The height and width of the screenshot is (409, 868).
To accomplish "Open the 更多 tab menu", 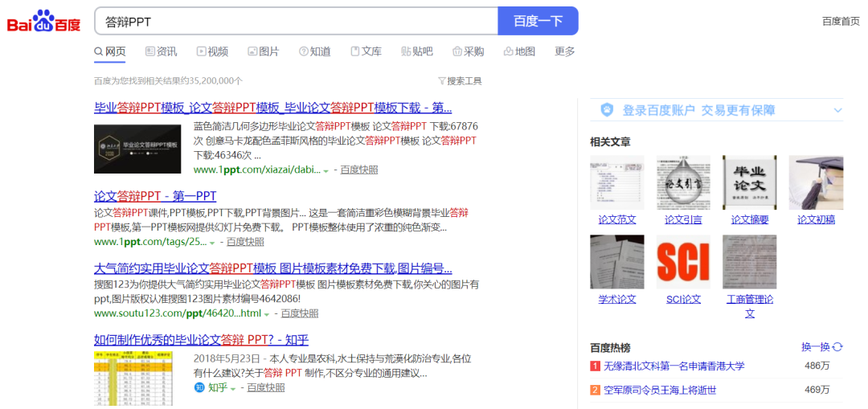I will (565, 51).
